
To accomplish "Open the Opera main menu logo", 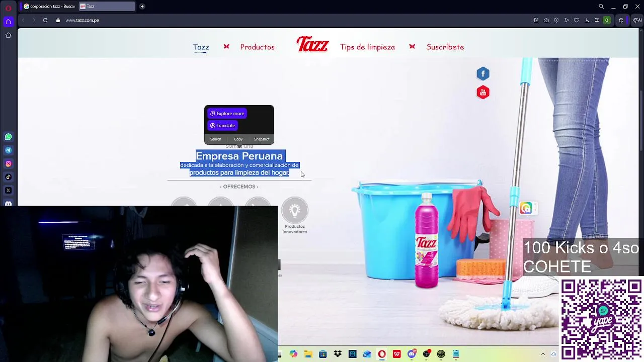I will (x=8, y=7).
